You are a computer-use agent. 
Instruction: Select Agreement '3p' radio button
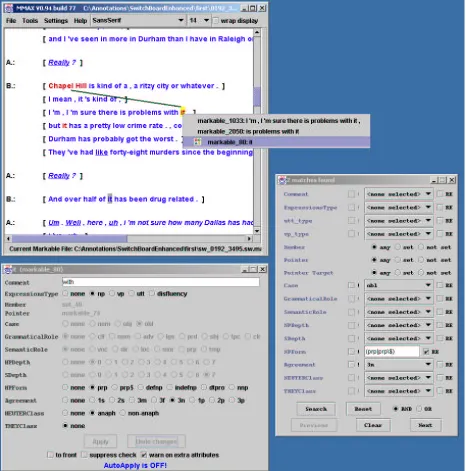point(232,400)
